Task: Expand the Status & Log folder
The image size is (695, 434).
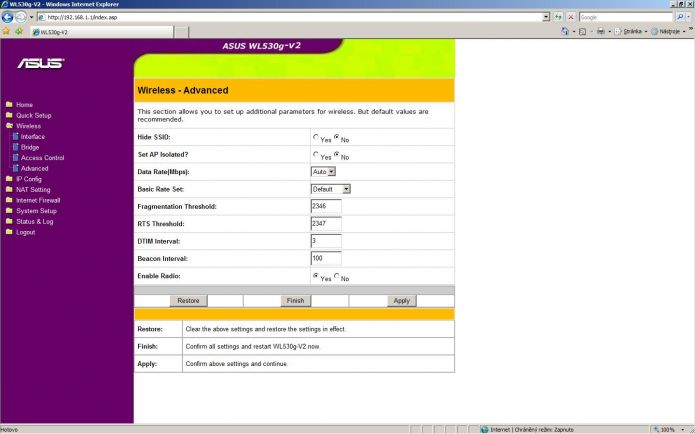Action: (35, 222)
